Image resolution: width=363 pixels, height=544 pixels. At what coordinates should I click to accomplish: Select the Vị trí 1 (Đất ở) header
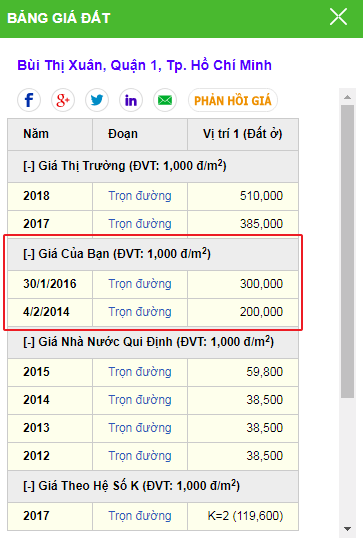pyautogui.click(x=243, y=134)
